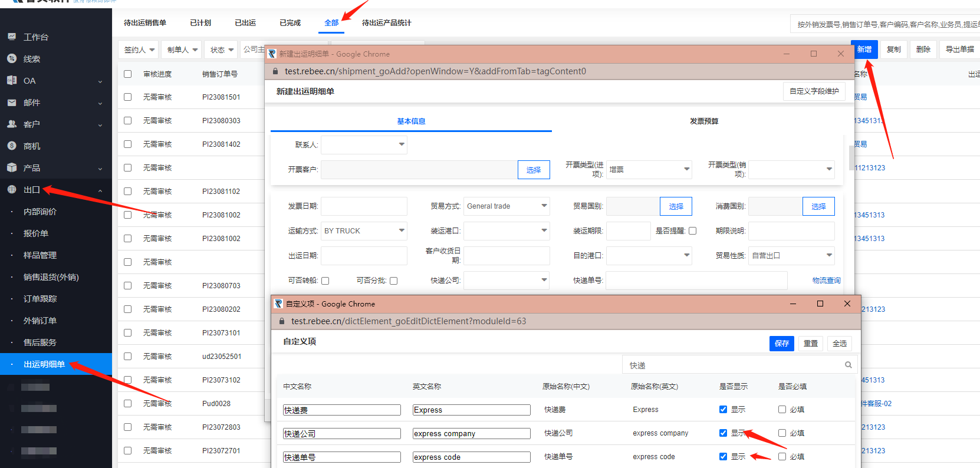The image size is (980, 468).
Task: Tick the select-all checkbox in table header
Action: pyautogui.click(x=128, y=74)
